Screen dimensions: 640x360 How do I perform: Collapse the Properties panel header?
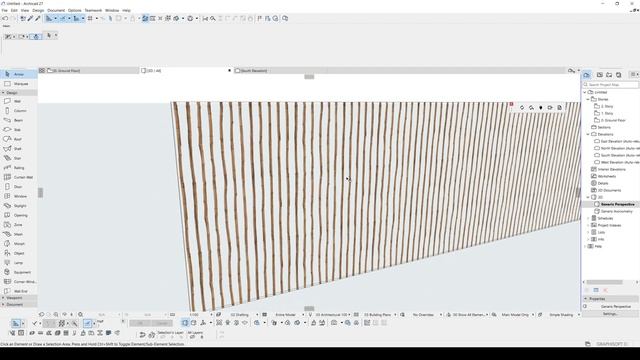pos(586,299)
